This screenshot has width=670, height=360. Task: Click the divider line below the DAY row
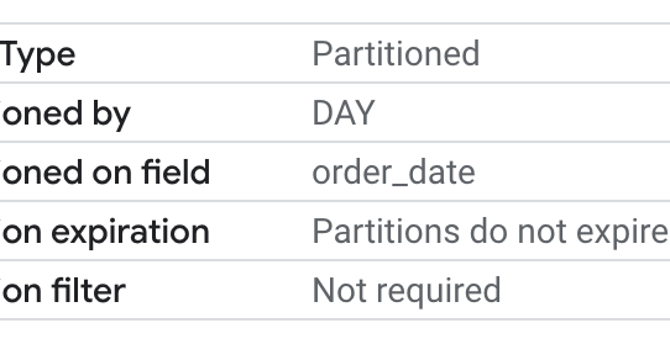pyautogui.click(x=335, y=141)
